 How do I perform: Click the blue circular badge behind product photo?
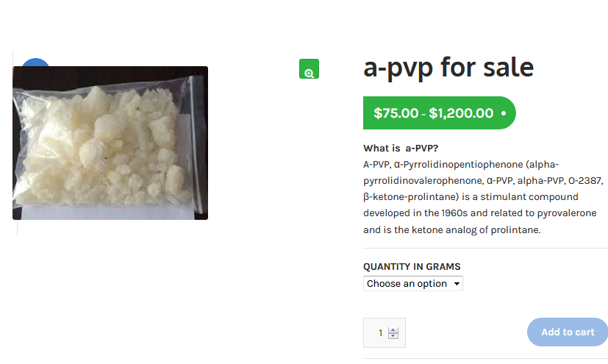[x=35, y=63]
